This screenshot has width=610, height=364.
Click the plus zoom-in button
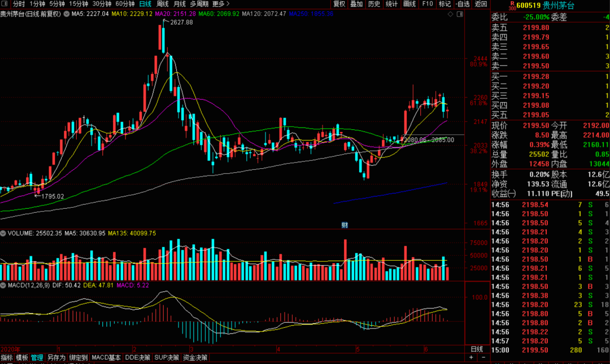point(472,358)
